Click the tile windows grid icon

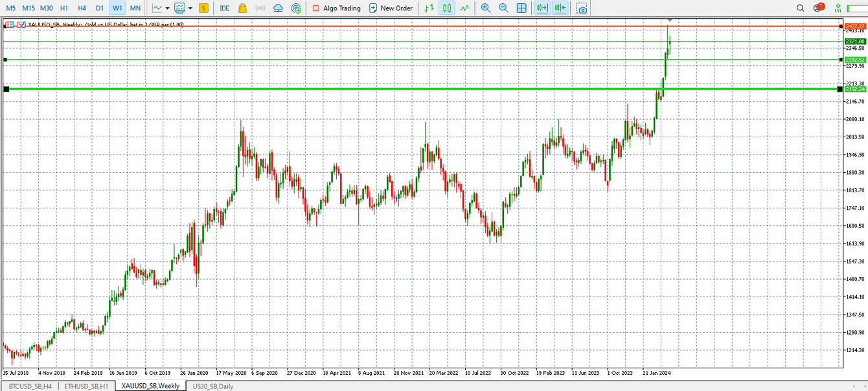[x=521, y=8]
